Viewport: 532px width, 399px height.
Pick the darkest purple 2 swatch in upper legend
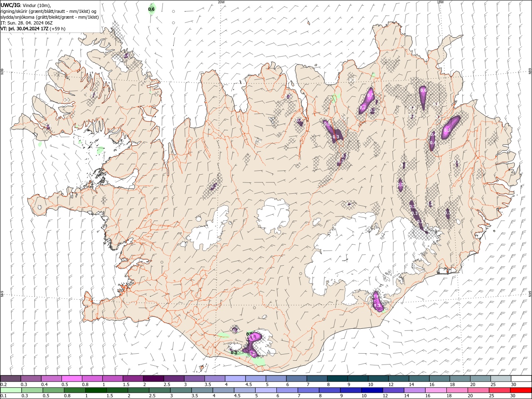[153, 379]
